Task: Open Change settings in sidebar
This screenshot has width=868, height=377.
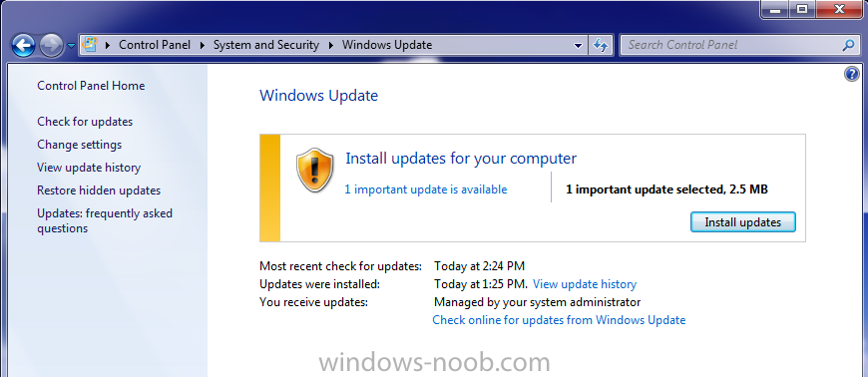Action: point(79,145)
